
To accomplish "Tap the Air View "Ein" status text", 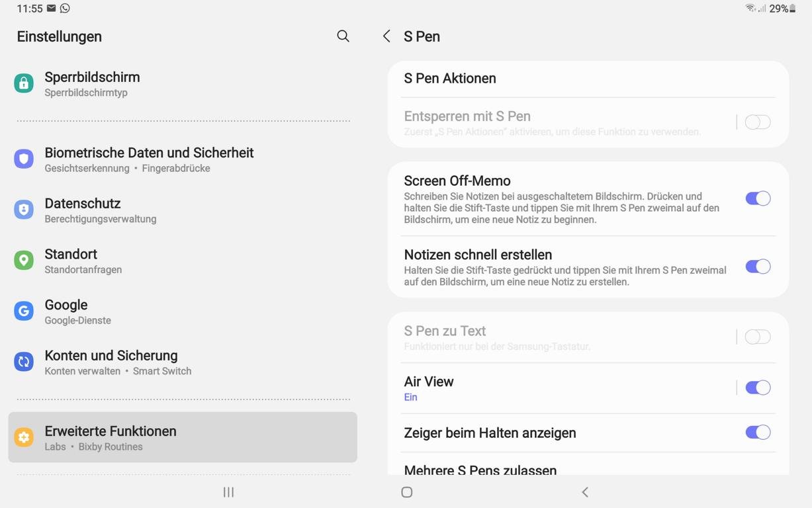I will click(x=411, y=398).
